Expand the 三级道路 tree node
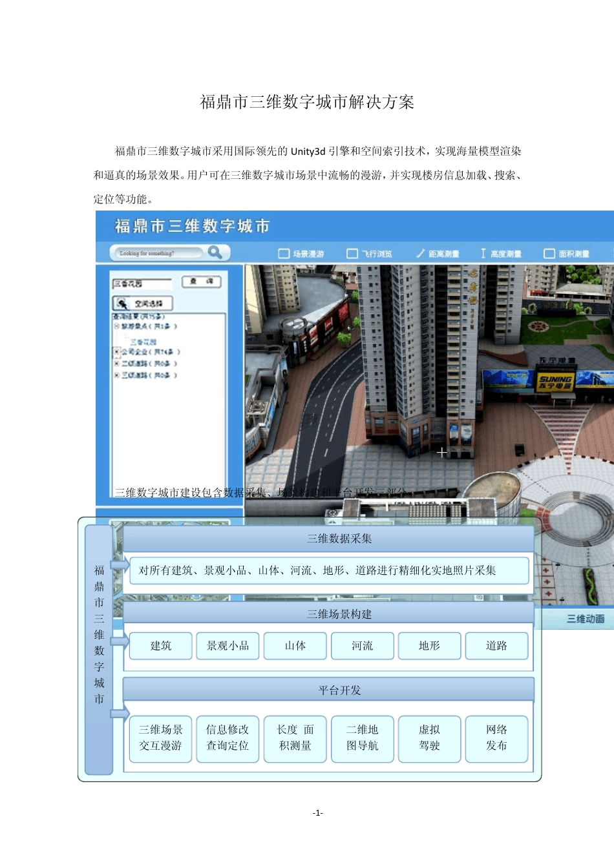Viewport: 614px width, 868px height. [117, 375]
